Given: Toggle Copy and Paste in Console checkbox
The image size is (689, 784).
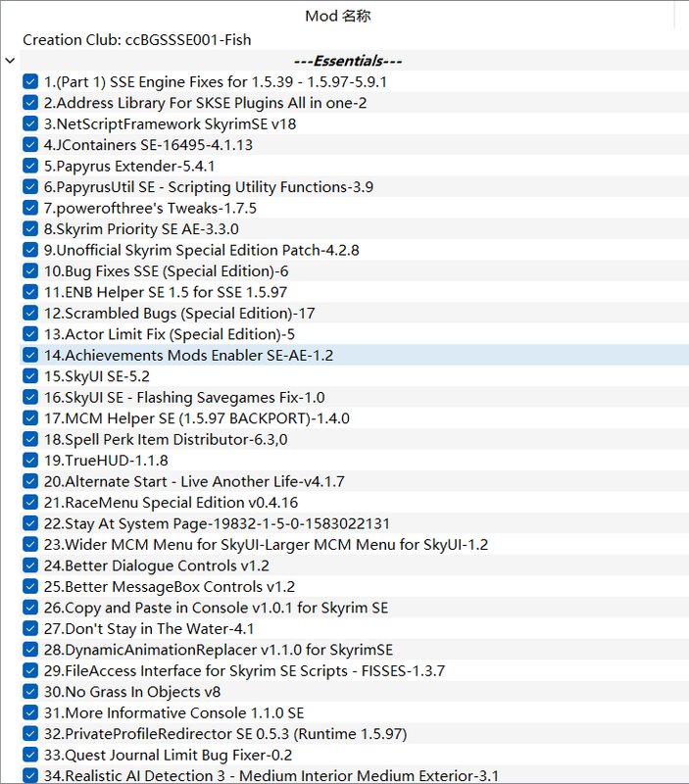Looking at the screenshot, I should [30, 608].
